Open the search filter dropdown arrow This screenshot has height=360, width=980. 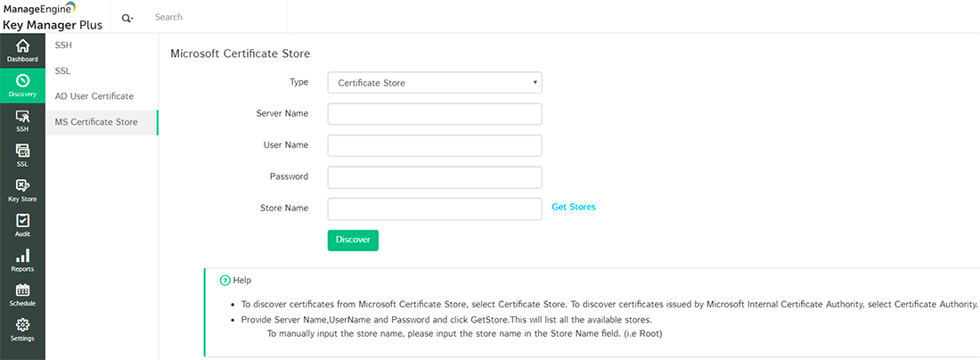127,19
